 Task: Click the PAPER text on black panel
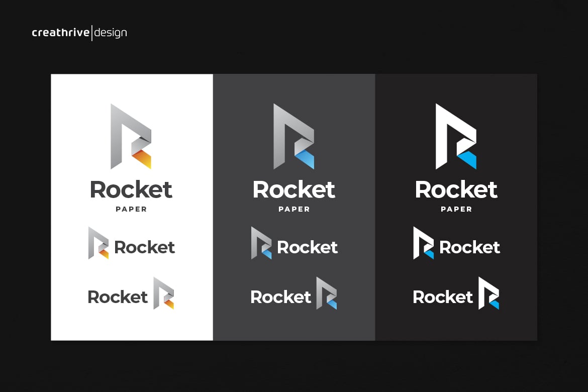pos(456,209)
